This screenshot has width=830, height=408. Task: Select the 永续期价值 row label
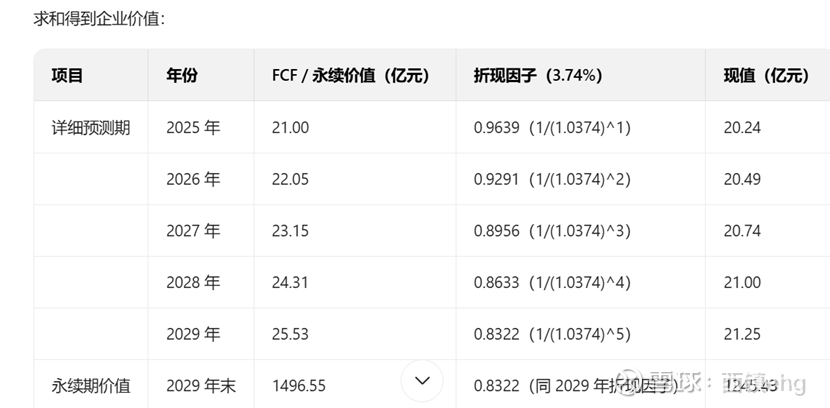tap(91, 385)
